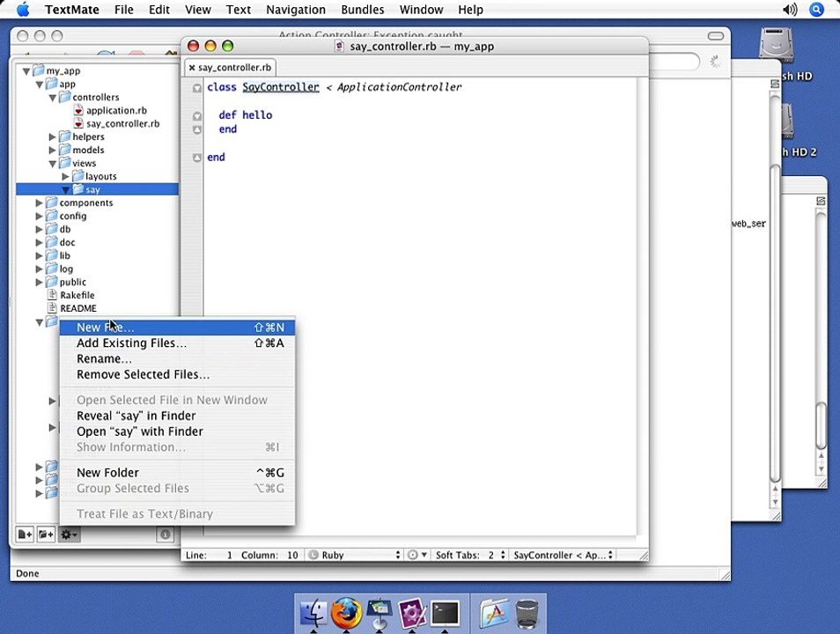Open the Navigation menu
The height and width of the screenshot is (634, 840).
point(296,9)
